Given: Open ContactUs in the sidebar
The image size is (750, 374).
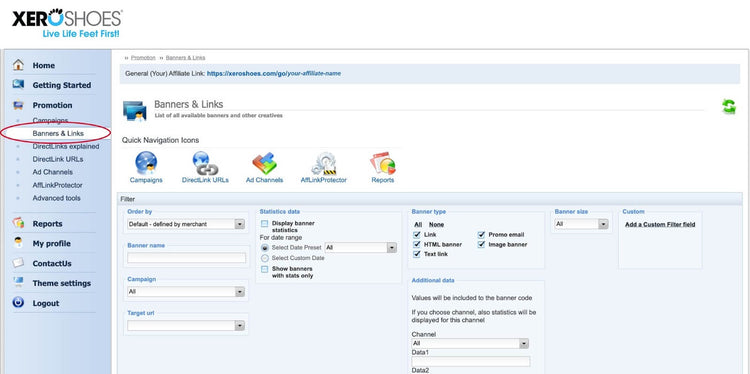Looking at the screenshot, I should pyautogui.click(x=52, y=264).
